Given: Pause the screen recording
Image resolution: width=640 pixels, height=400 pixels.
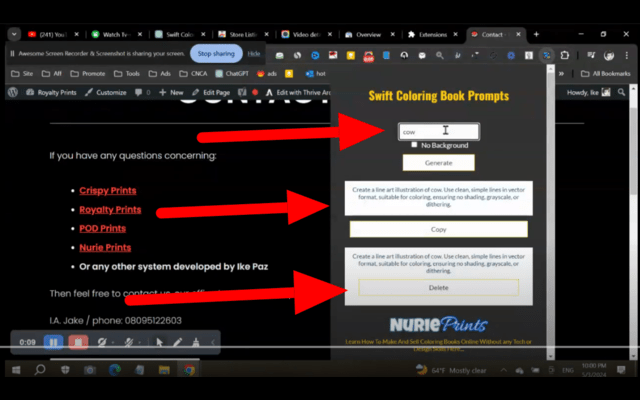Looking at the screenshot, I should coord(53,342).
